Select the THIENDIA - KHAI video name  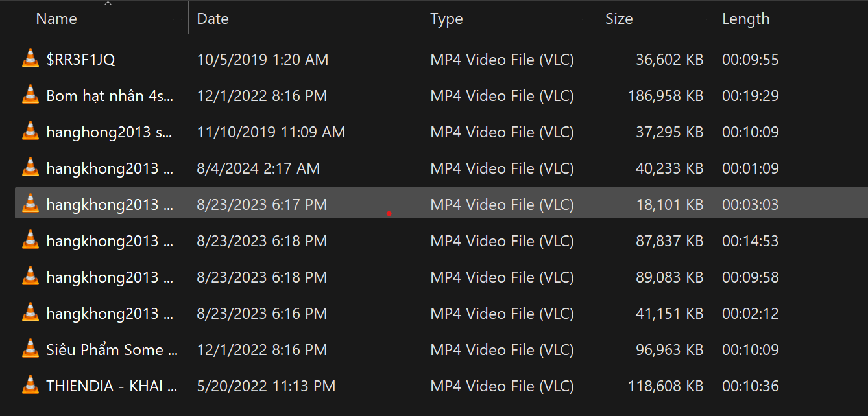112,386
